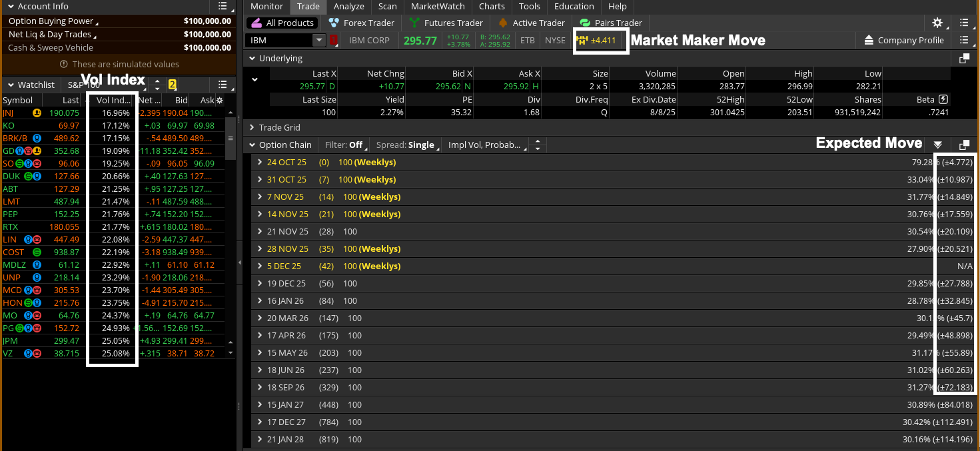Click the IBM symbol input field
Image resolution: width=980 pixels, height=451 pixels.
click(x=280, y=41)
